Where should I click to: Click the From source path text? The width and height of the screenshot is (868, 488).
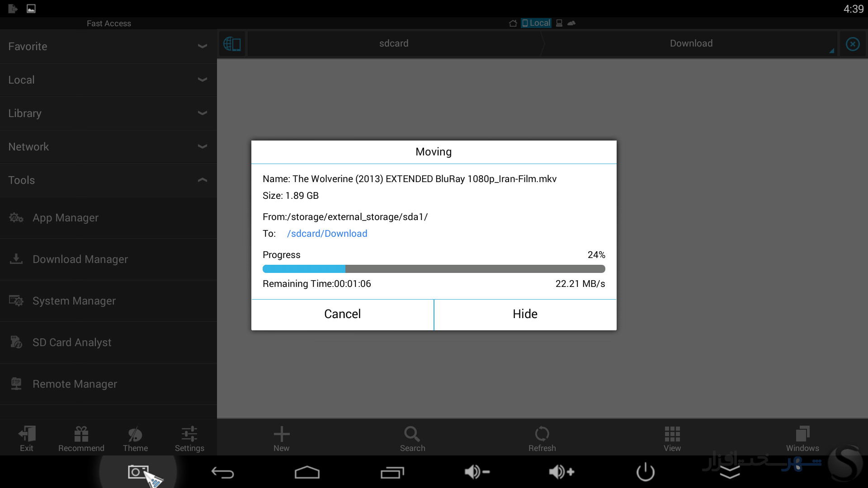pos(345,217)
